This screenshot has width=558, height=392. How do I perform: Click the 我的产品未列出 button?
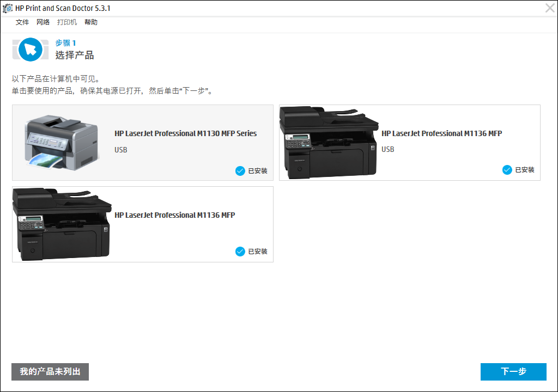[50, 372]
